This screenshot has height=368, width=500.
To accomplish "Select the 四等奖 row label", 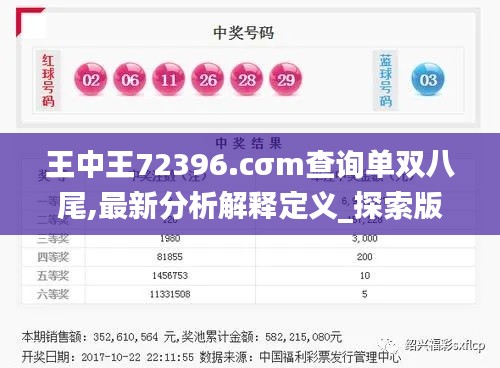I will click(53, 257).
